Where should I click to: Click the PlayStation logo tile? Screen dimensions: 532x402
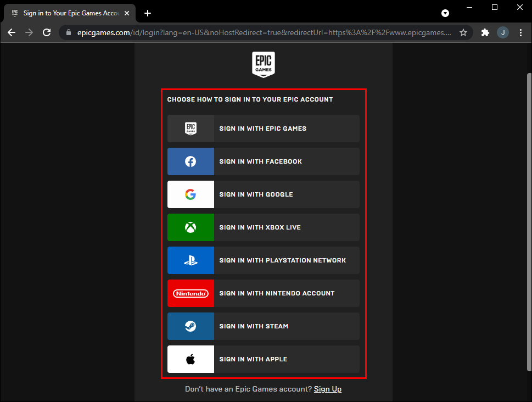click(x=191, y=260)
